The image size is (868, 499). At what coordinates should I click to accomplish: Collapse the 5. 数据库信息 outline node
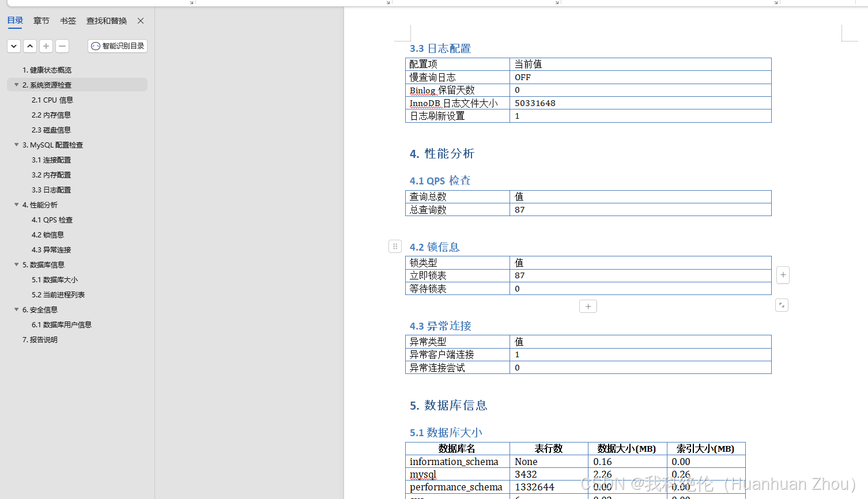point(16,264)
